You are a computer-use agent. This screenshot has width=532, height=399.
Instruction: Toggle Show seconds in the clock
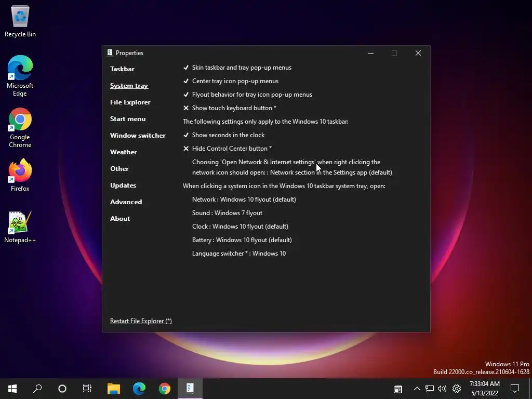[224, 135]
